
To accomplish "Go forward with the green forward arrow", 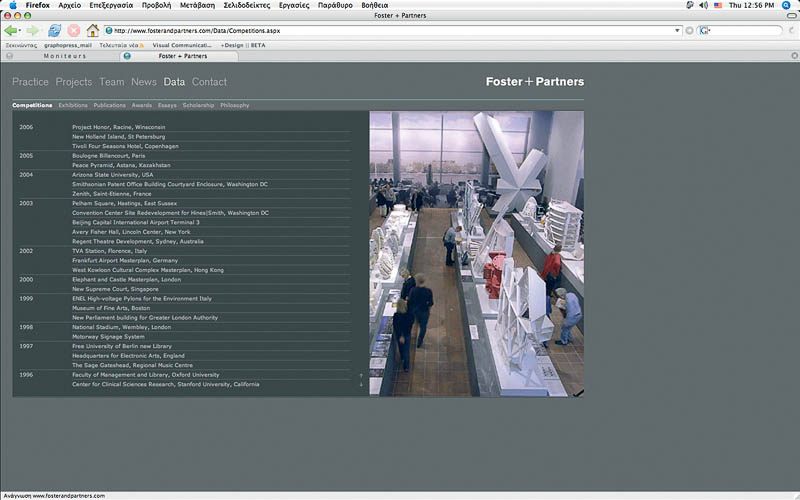I will [32, 31].
